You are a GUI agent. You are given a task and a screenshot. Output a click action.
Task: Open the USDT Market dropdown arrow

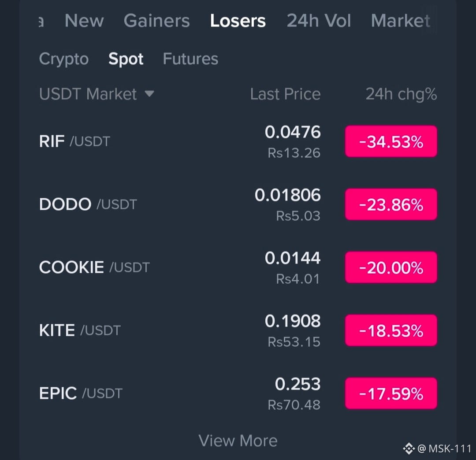pyautogui.click(x=149, y=93)
